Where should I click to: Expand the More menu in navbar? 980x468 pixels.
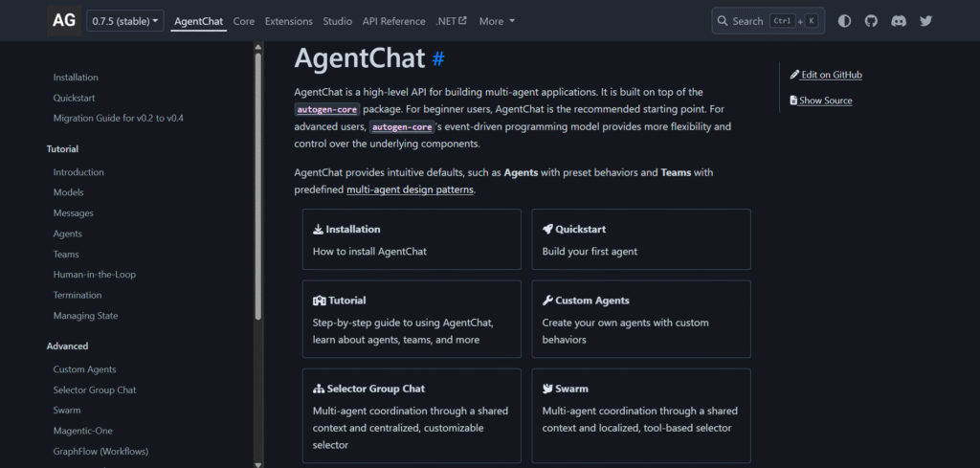497,21
